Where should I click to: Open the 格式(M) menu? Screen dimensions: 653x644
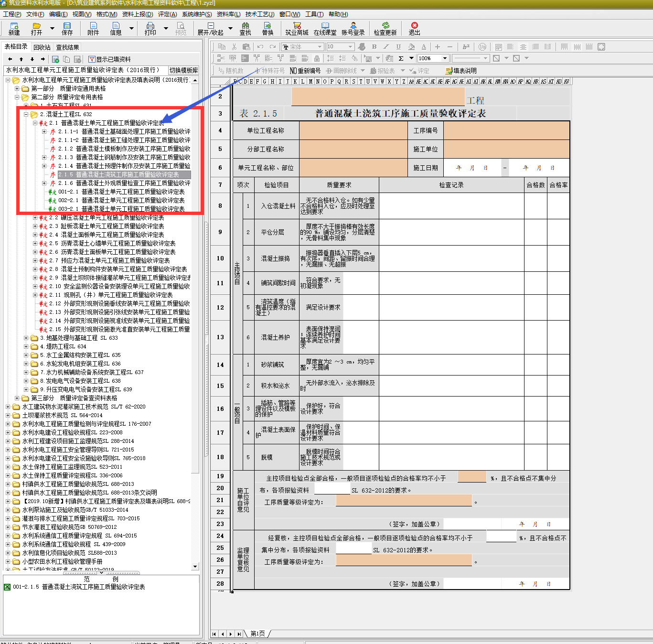click(107, 14)
